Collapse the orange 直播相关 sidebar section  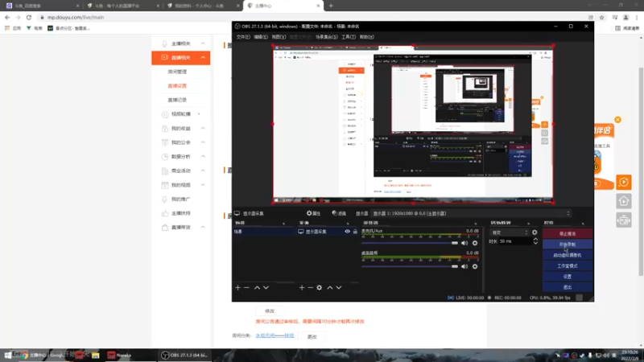click(x=180, y=57)
